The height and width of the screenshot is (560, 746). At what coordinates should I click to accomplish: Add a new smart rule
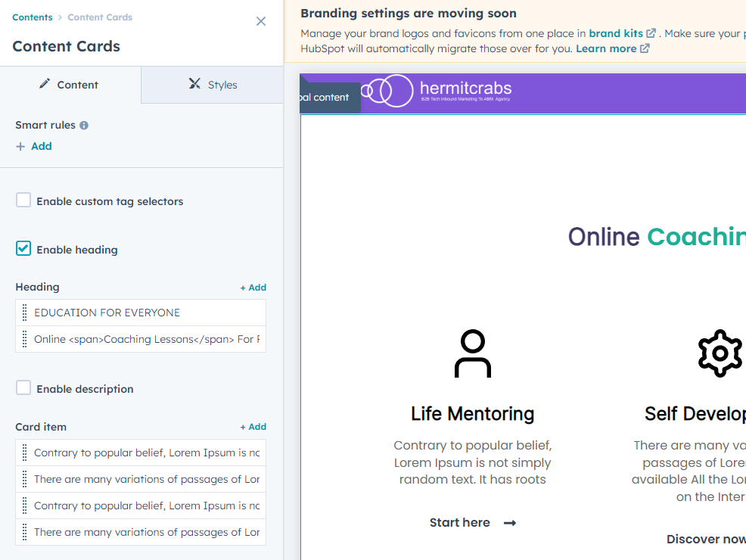click(x=34, y=146)
